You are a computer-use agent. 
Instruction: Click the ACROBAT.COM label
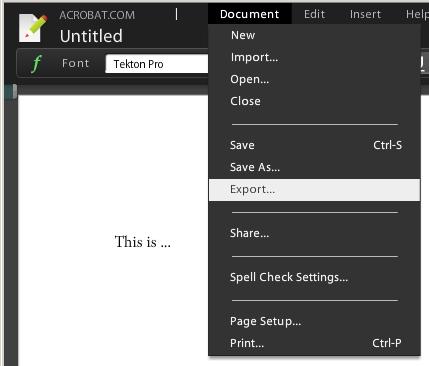97,15
